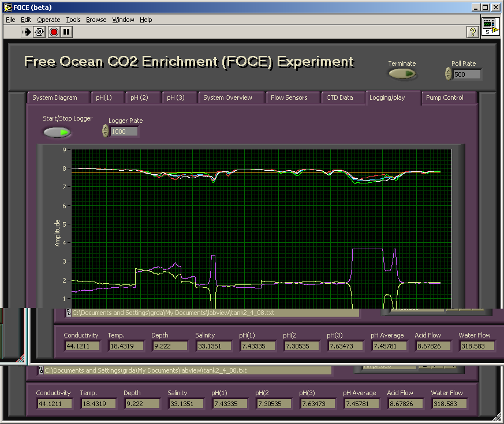The width and height of the screenshot is (504, 424).
Task: Click browse icon of lower tank2_4_08.txt path
Action: click(x=41, y=370)
